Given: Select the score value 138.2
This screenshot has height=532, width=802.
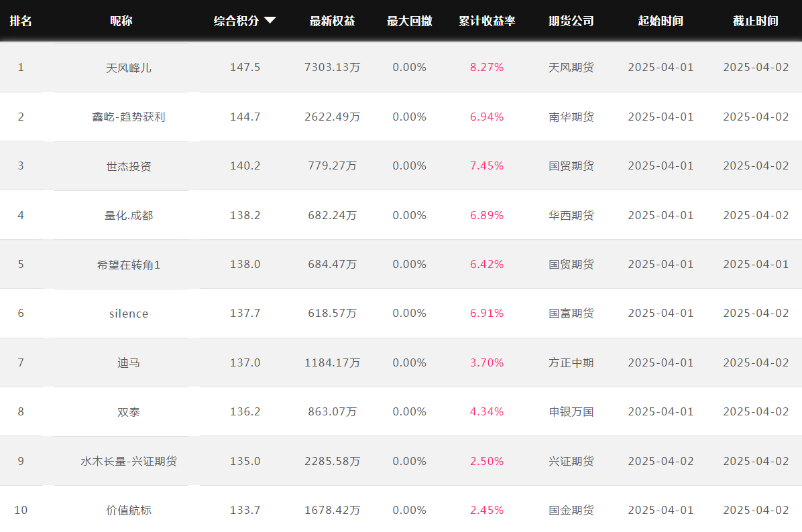Looking at the screenshot, I should [245, 215].
